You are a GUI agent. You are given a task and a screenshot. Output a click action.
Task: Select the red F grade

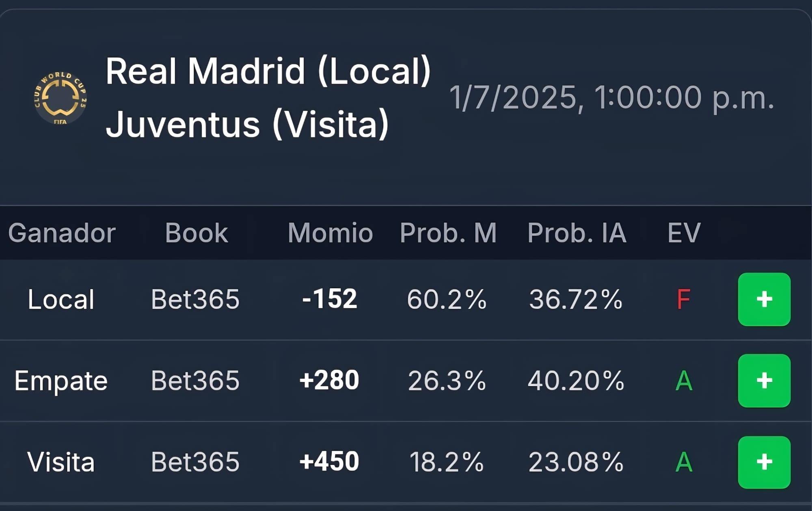(x=684, y=299)
